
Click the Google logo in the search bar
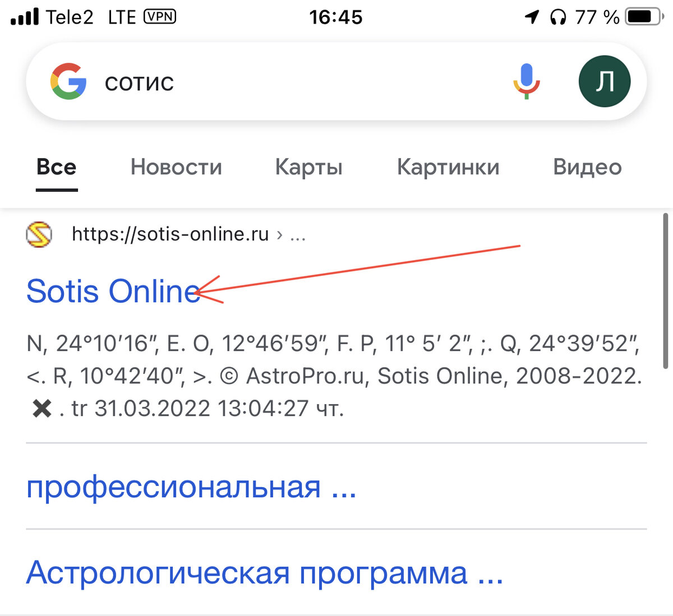point(68,81)
